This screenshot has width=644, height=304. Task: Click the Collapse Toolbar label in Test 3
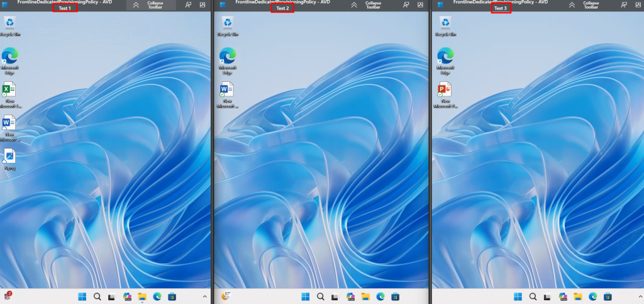[591, 5]
